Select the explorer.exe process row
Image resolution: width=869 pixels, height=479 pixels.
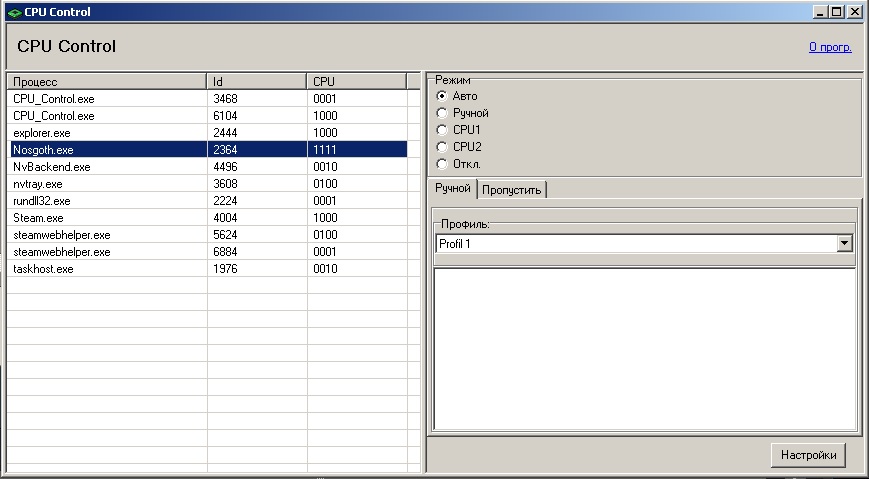(208, 133)
